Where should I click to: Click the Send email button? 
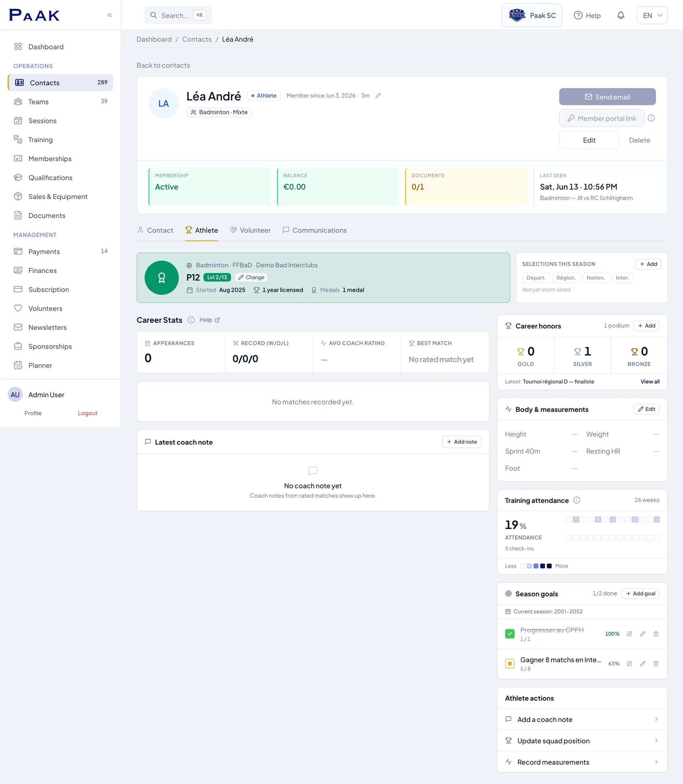[x=607, y=97]
